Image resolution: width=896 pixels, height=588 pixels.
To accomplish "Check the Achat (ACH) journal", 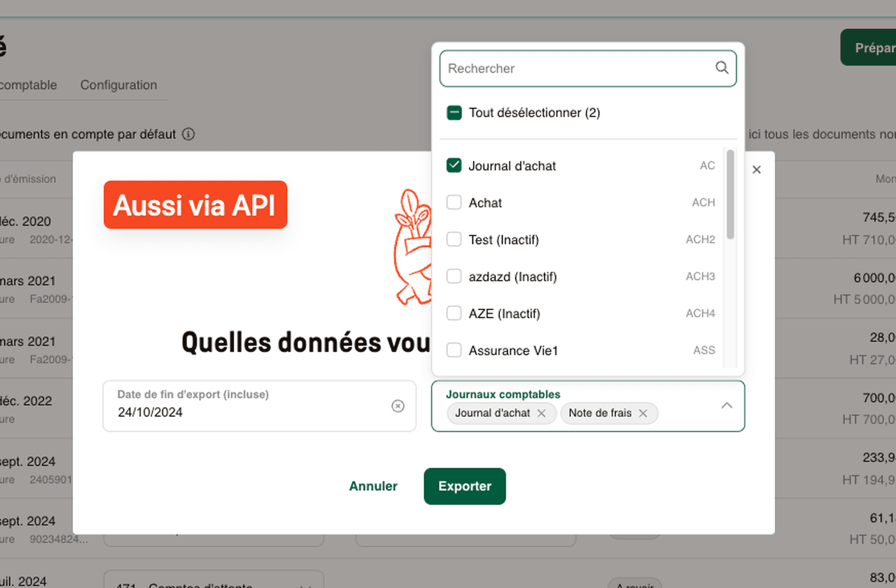I will coord(454,202).
